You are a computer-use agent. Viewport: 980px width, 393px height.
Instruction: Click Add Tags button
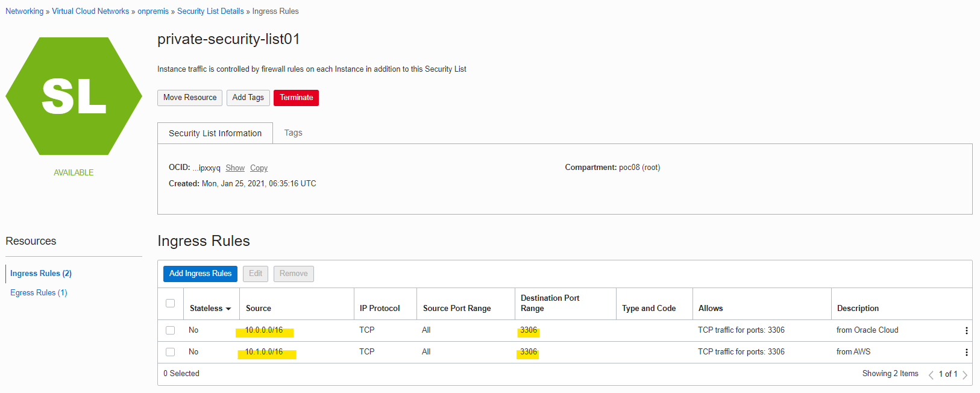[x=248, y=98]
